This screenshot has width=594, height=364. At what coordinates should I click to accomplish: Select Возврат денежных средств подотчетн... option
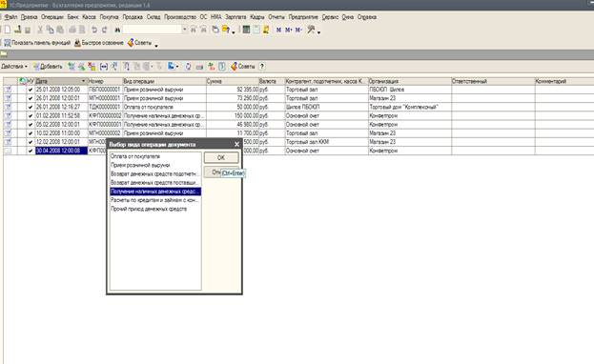(x=155, y=173)
